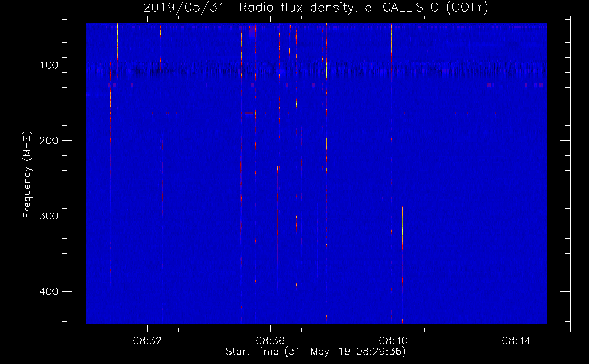
Task: Click the time tick label "08:44"
Action: [516, 341]
